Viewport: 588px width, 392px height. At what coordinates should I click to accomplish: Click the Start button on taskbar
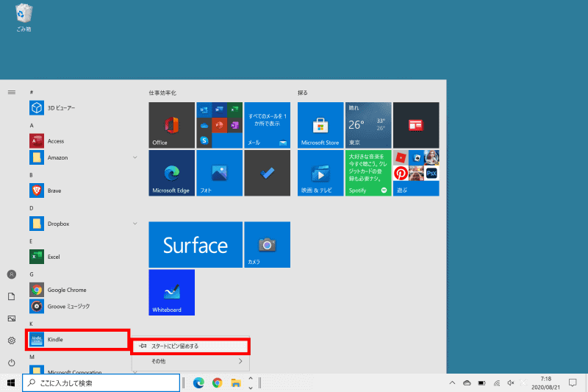click(x=11, y=382)
